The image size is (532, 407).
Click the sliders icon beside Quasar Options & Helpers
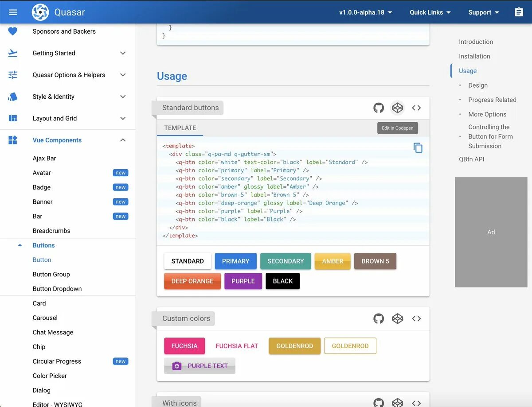(13, 75)
